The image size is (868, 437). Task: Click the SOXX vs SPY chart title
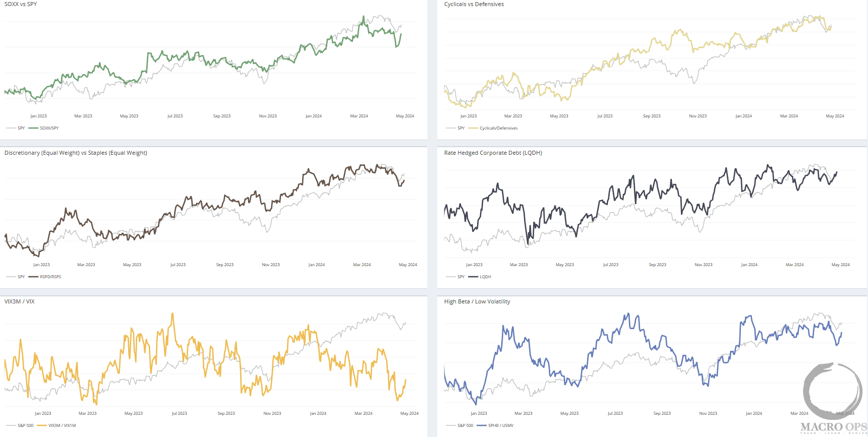point(21,4)
